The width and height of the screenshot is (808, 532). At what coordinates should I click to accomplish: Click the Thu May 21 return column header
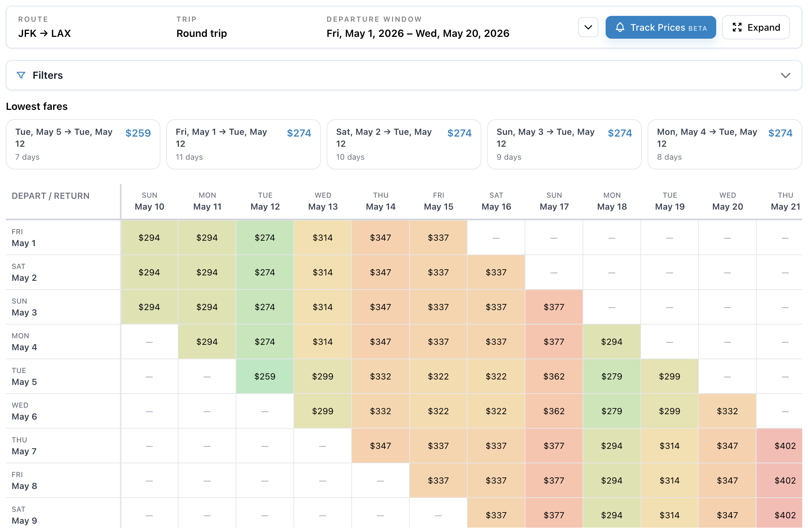pyautogui.click(x=779, y=201)
